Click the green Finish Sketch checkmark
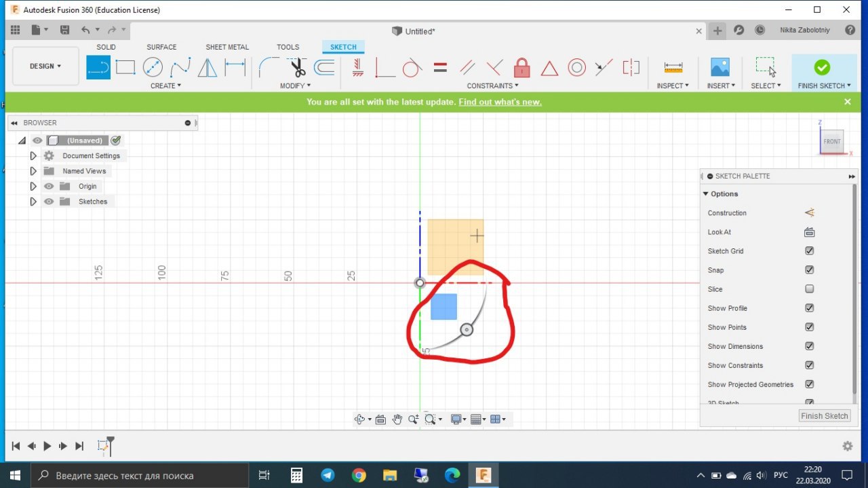This screenshot has width=868, height=488. 822,67
